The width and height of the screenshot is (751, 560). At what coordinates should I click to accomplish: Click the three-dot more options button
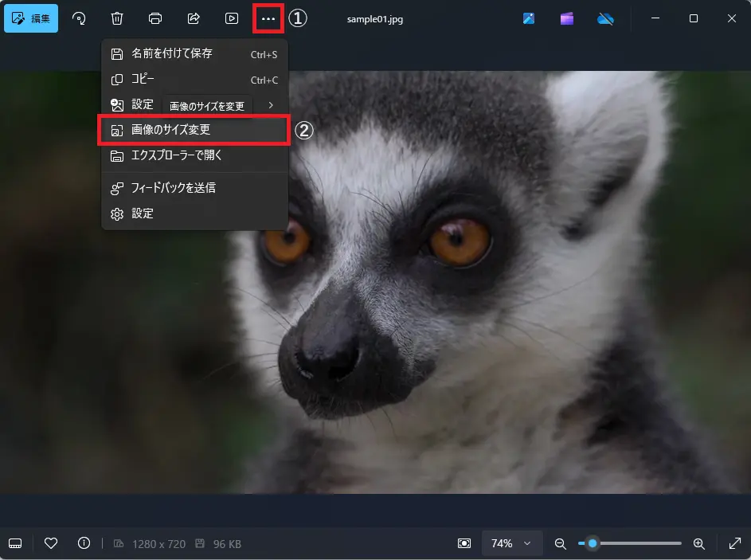pos(268,18)
